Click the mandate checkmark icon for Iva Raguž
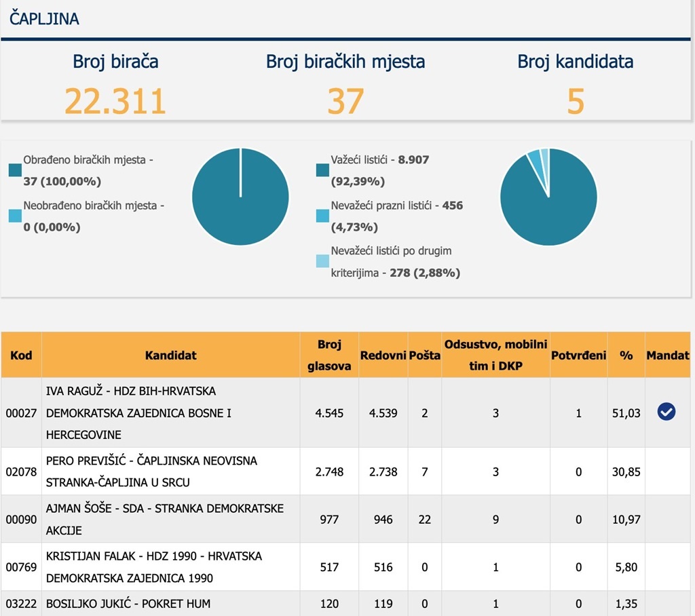Screen dimensions: 695x616 [x=666, y=412]
